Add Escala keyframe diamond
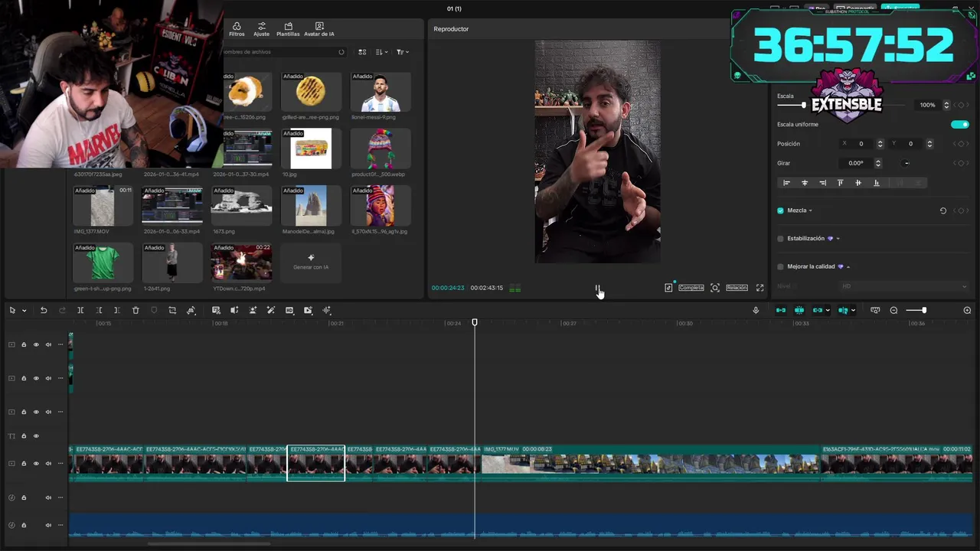 pyautogui.click(x=961, y=105)
